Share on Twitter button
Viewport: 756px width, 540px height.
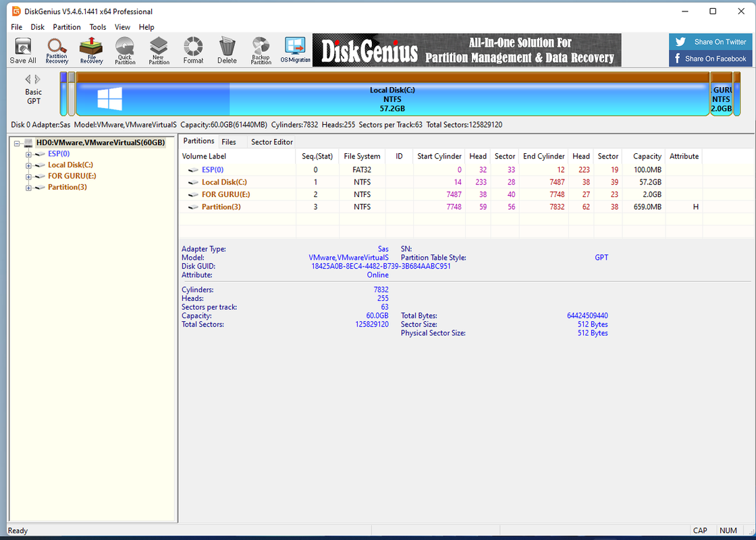coord(712,42)
